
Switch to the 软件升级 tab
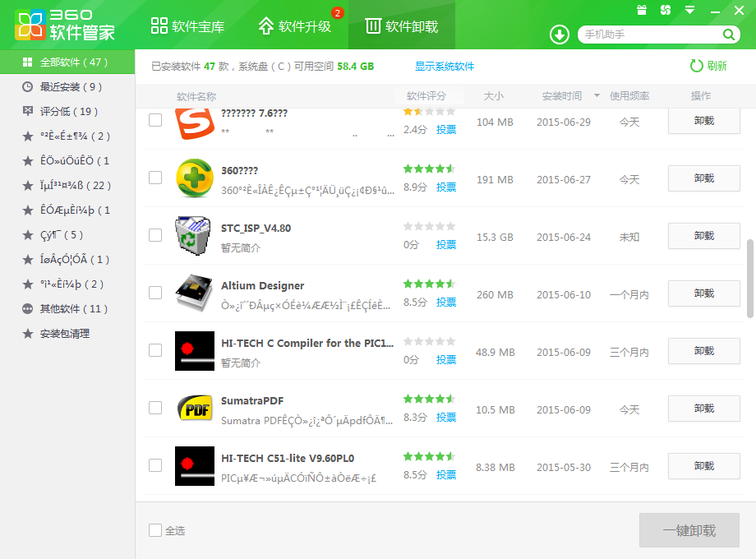click(297, 25)
